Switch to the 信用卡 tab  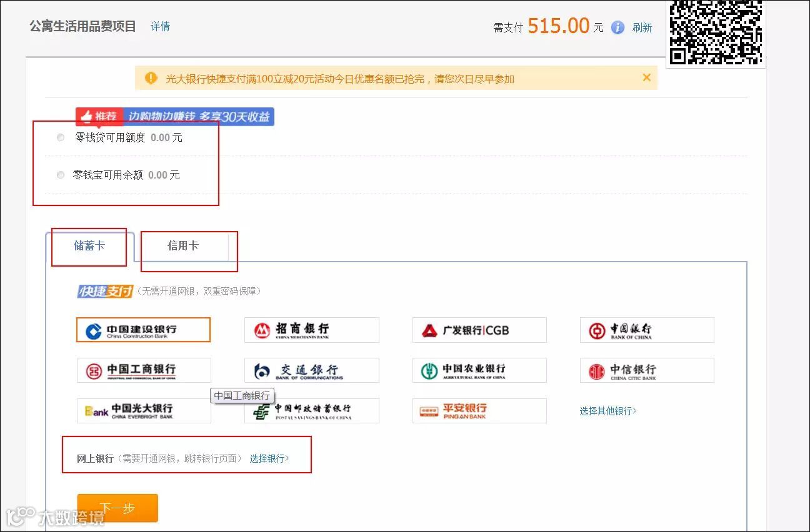183,245
